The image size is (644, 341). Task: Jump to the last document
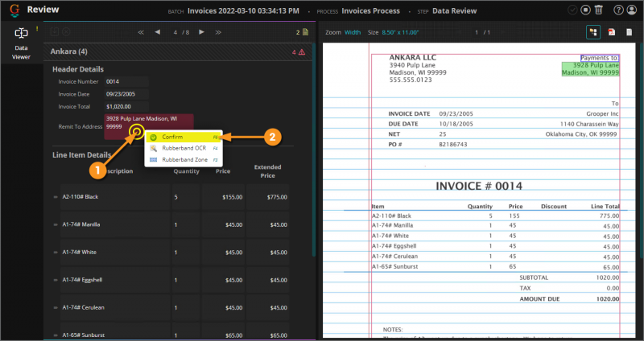tap(218, 32)
